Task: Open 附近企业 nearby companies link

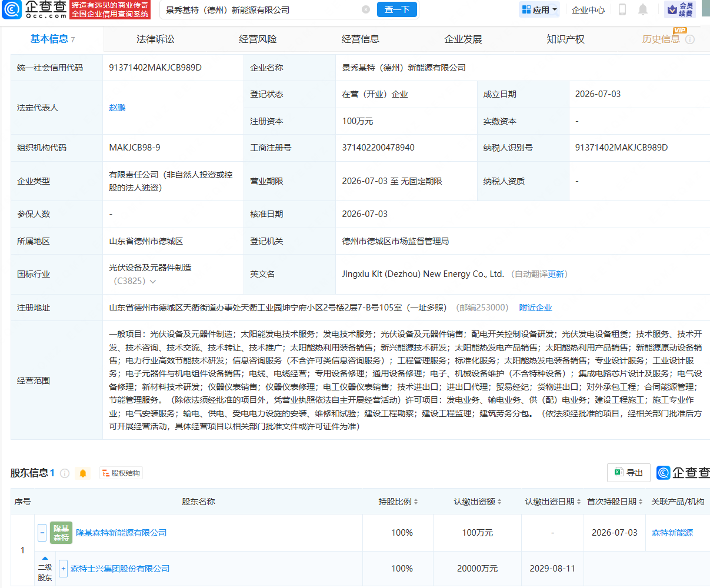Action: (535, 308)
